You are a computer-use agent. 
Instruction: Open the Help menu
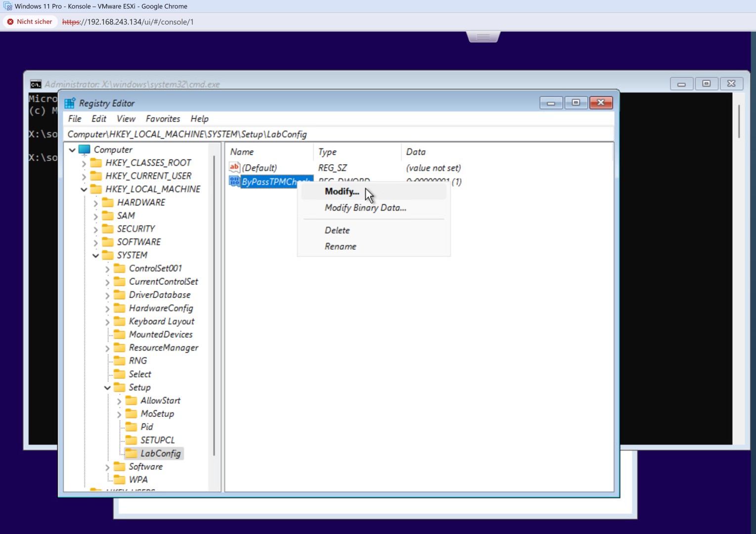coord(199,119)
